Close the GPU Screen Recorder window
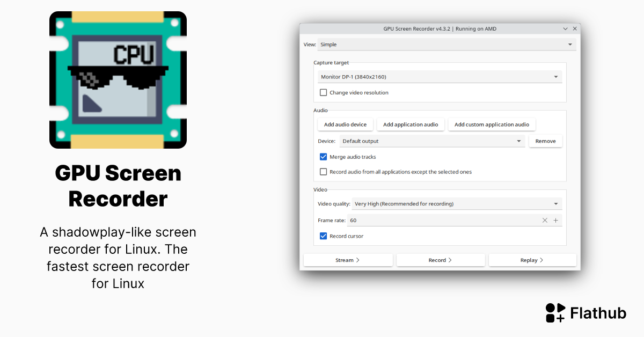 pos(575,28)
